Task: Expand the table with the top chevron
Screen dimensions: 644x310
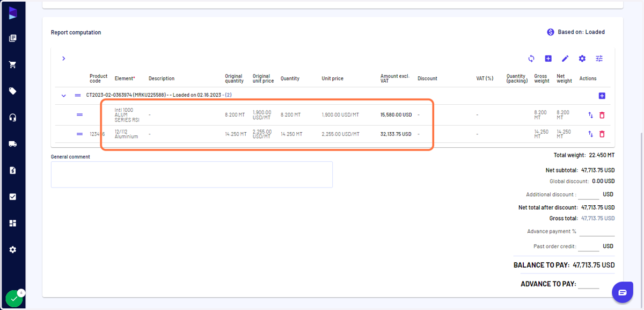Action: point(63,59)
